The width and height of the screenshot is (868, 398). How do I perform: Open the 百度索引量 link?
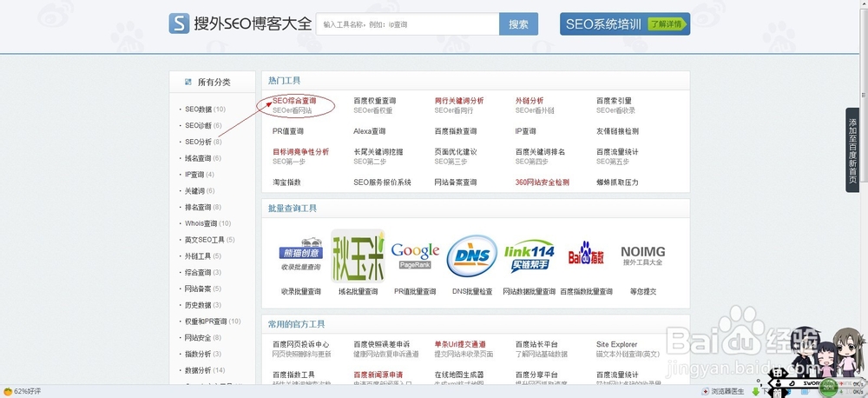pyautogui.click(x=614, y=101)
